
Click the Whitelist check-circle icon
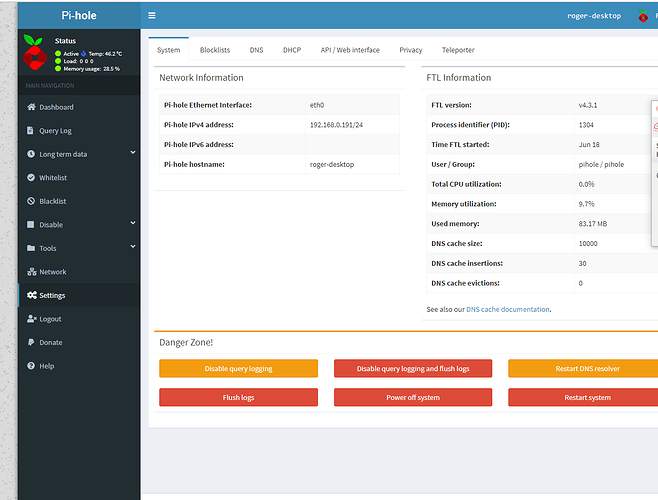[x=31, y=177]
